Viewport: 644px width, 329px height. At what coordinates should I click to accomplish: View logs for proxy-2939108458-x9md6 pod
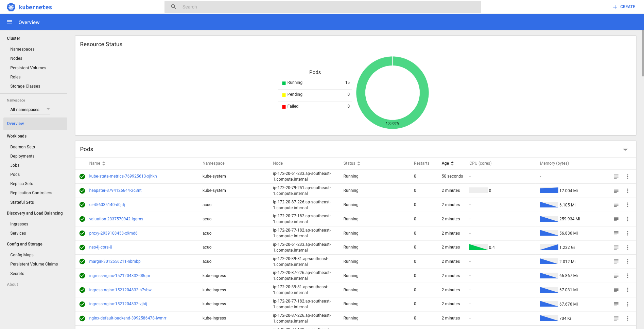click(x=616, y=233)
